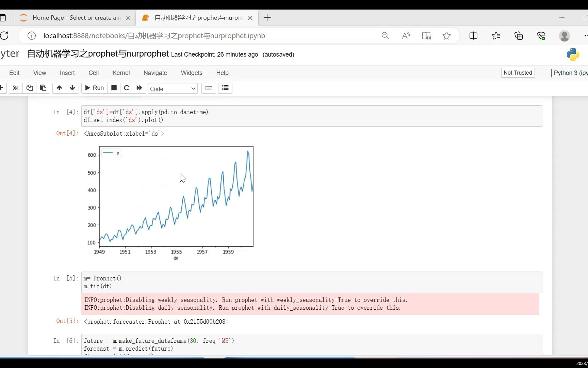The image size is (588, 368).
Task: Toggle table of contents list icon
Action: click(x=225, y=88)
